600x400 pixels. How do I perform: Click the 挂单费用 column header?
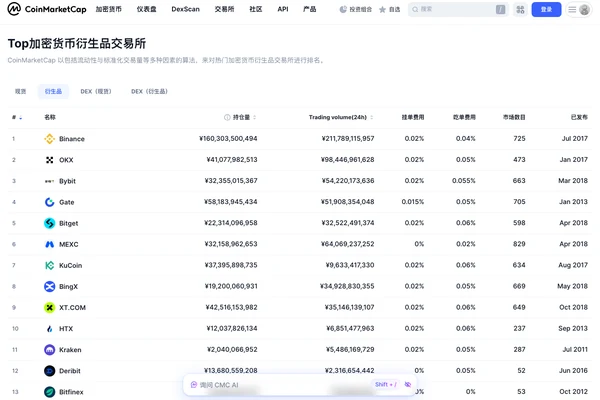412,117
